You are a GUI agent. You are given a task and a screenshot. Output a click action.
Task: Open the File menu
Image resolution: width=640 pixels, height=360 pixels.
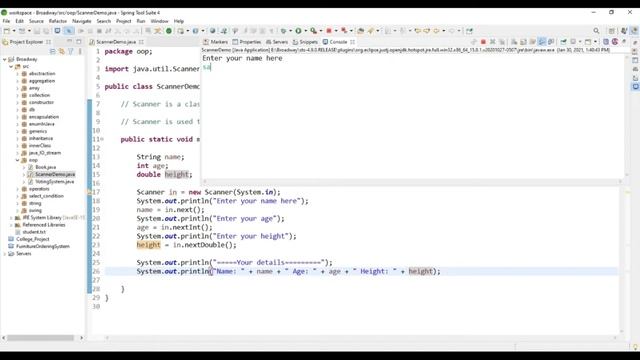(x=6, y=21)
